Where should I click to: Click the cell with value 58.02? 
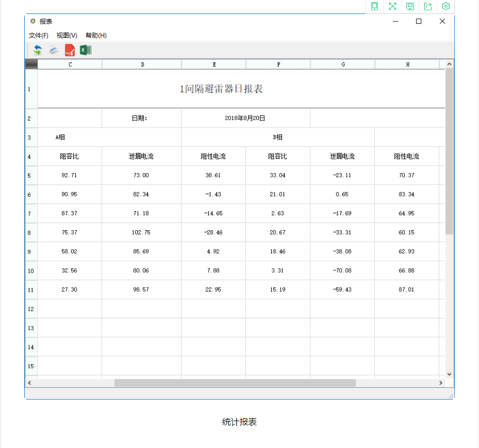click(69, 252)
